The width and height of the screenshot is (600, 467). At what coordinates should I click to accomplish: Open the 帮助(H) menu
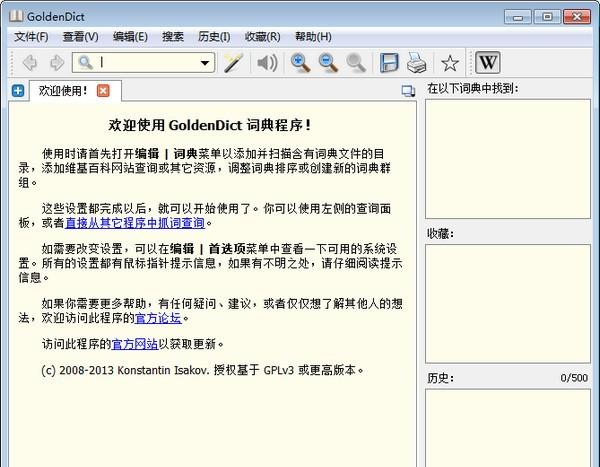pos(313,37)
